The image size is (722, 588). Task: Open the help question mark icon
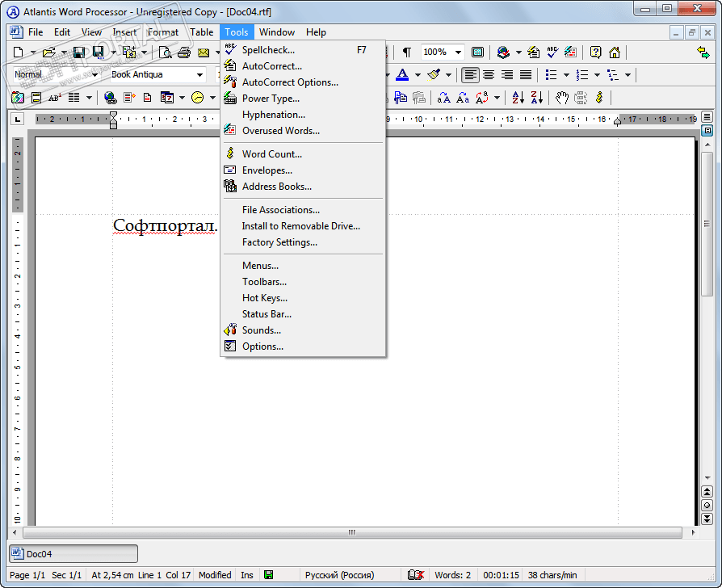click(x=595, y=52)
